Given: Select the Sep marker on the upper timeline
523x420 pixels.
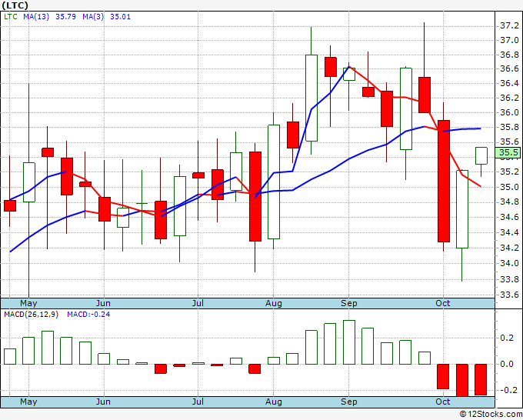Looking at the screenshot, I should pyautogui.click(x=349, y=303).
